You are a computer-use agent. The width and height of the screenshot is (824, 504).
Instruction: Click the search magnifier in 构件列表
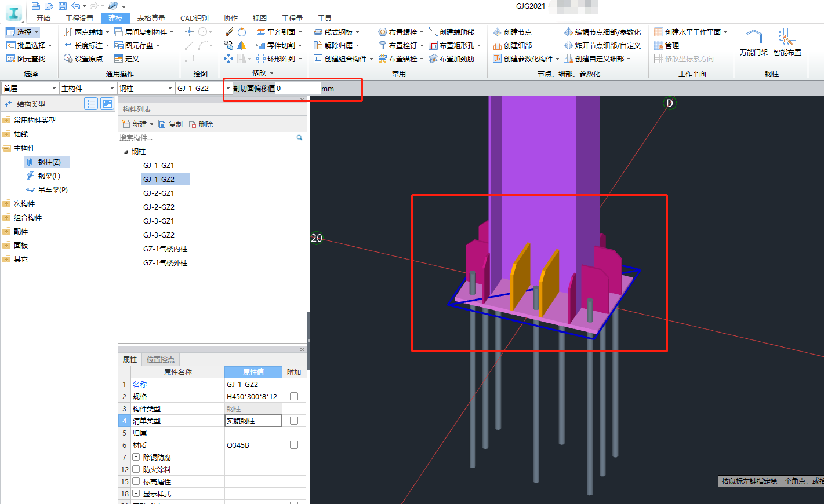[300, 138]
